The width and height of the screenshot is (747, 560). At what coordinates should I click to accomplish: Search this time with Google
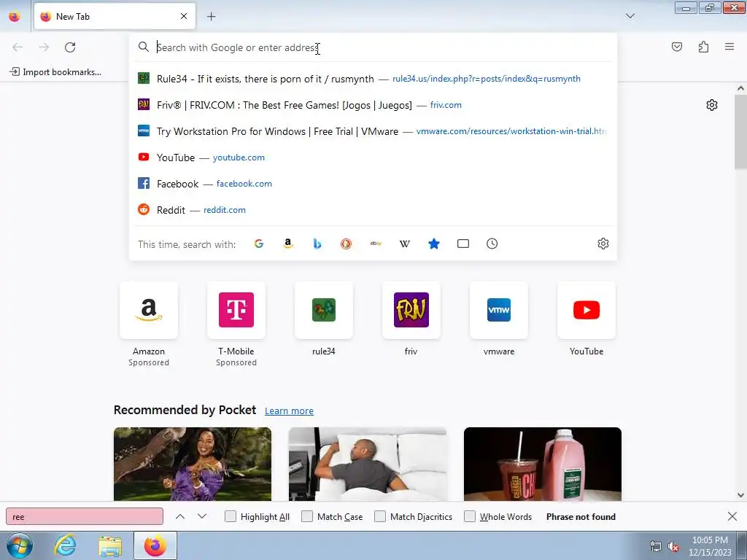tap(259, 244)
